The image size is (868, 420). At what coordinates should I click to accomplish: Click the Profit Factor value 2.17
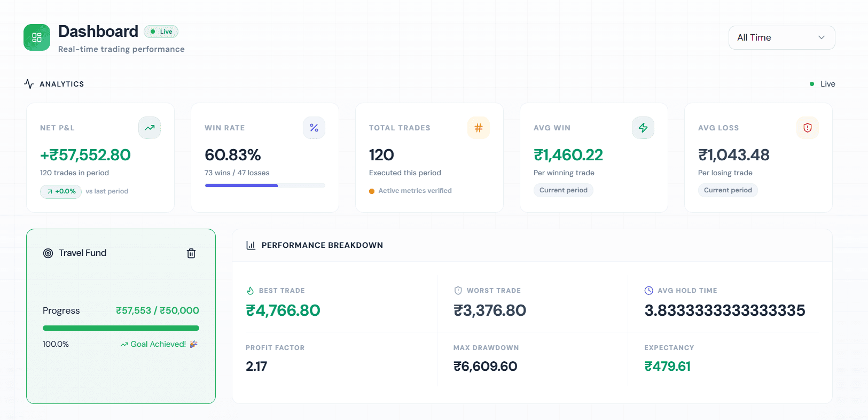pyautogui.click(x=256, y=367)
